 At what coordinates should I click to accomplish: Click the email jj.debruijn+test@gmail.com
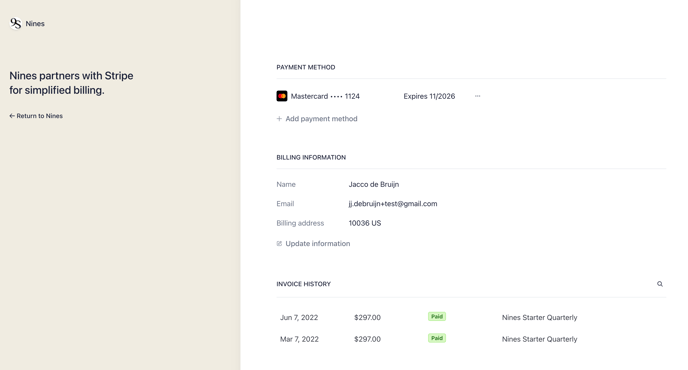tap(393, 204)
